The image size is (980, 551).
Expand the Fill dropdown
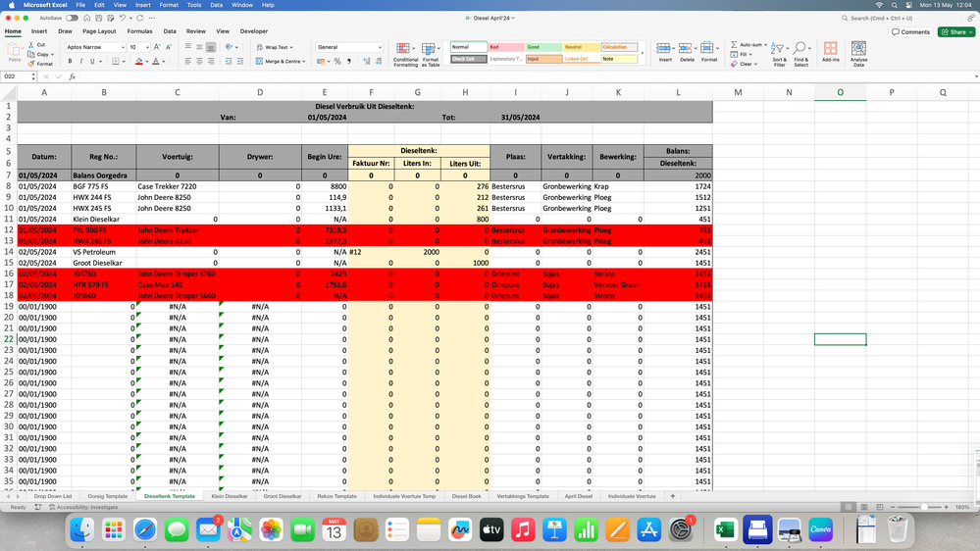(x=750, y=54)
